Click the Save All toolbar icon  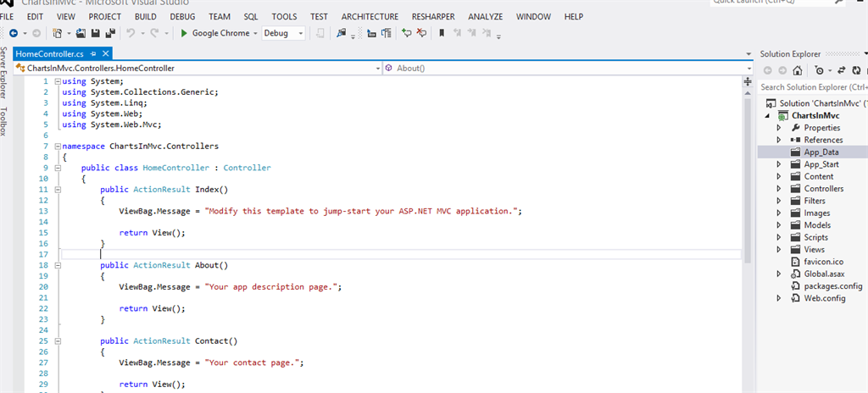pos(109,33)
